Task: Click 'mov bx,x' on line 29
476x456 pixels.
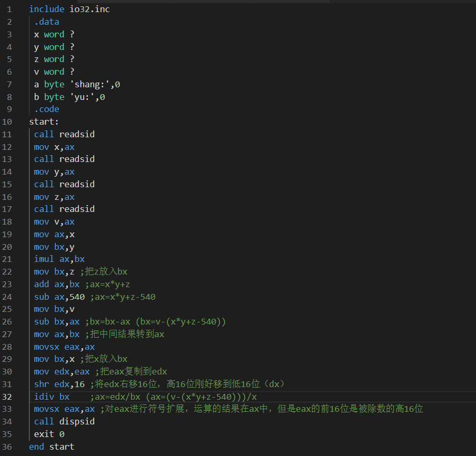Action: tap(54, 359)
